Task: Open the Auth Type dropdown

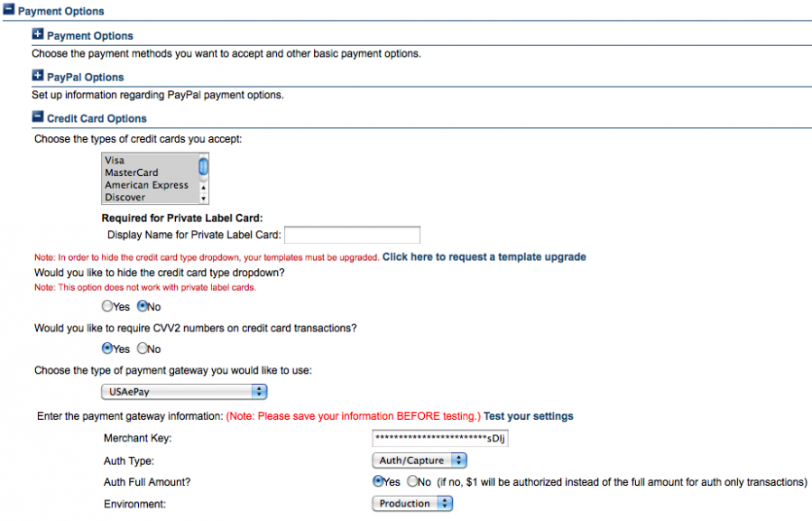Action: click(419, 461)
